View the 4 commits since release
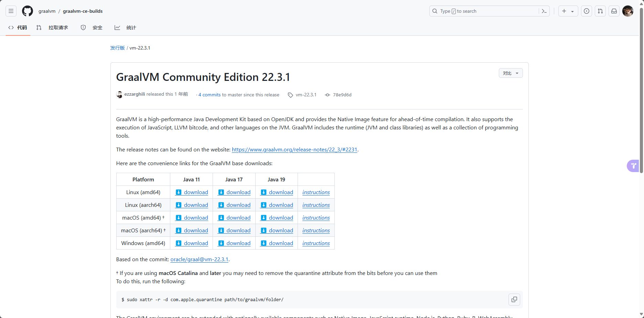The image size is (644, 318). [210, 95]
